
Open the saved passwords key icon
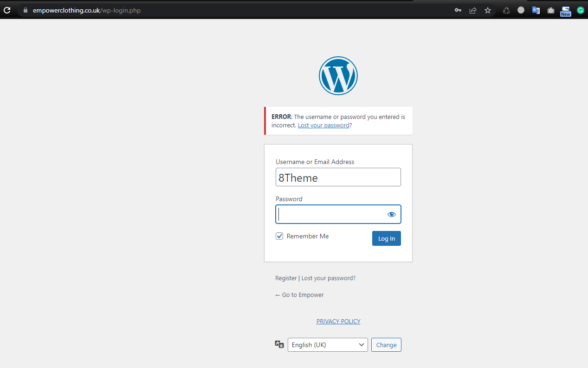click(x=458, y=10)
